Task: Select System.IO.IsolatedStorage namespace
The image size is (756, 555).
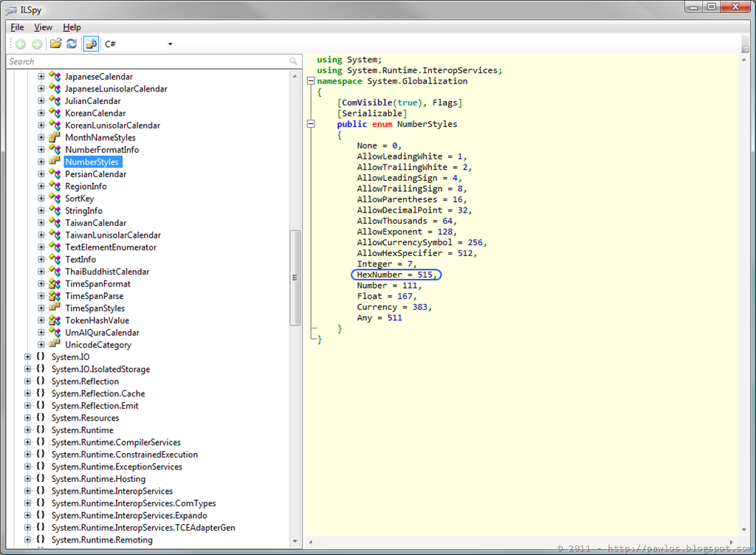Action: (100, 369)
